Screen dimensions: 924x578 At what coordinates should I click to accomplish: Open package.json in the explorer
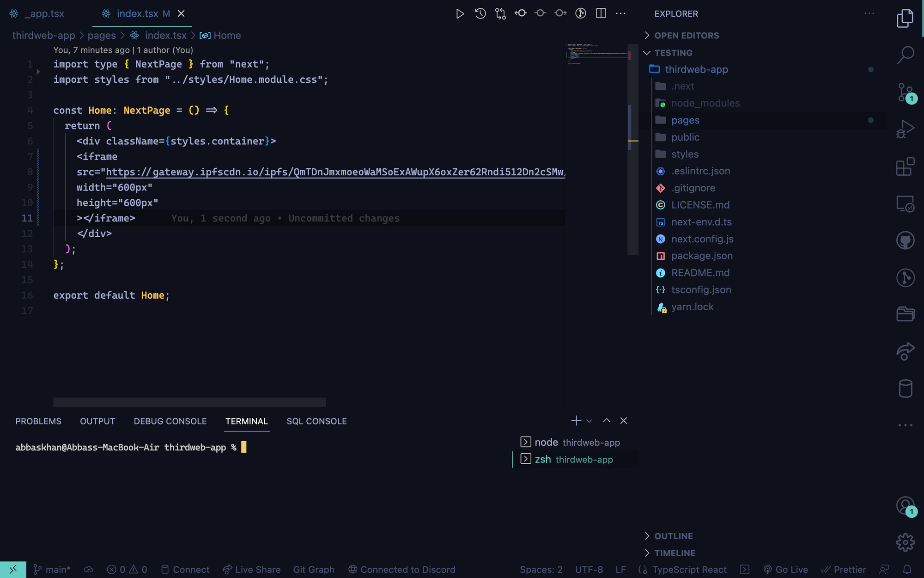pos(701,256)
